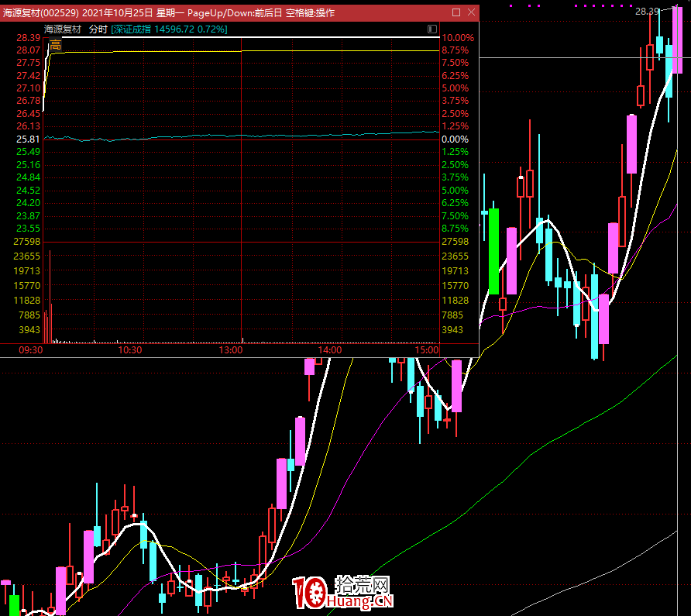Close the 海源复材 intraday popup window
The width and height of the screenshot is (691, 616).
tap(471, 12)
